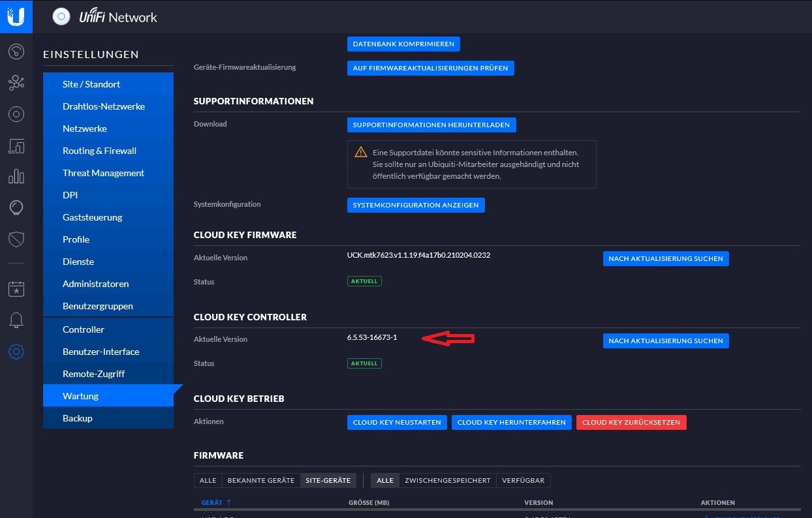Image resolution: width=812 pixels, height=518 pixels.
Task: Click Aktuell status badge under Firmware
Action: click(364, 281)
